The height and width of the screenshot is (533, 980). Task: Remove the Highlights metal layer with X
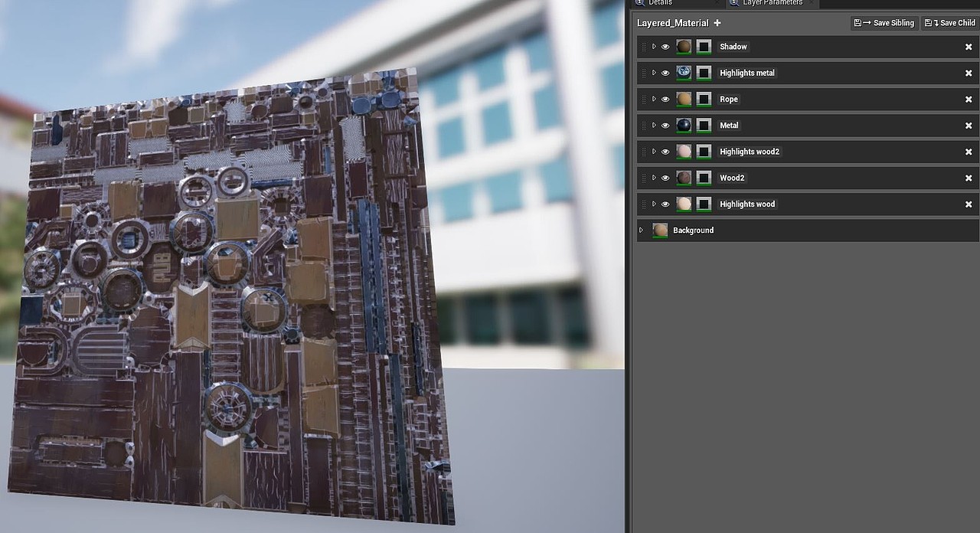pos(969,73)
